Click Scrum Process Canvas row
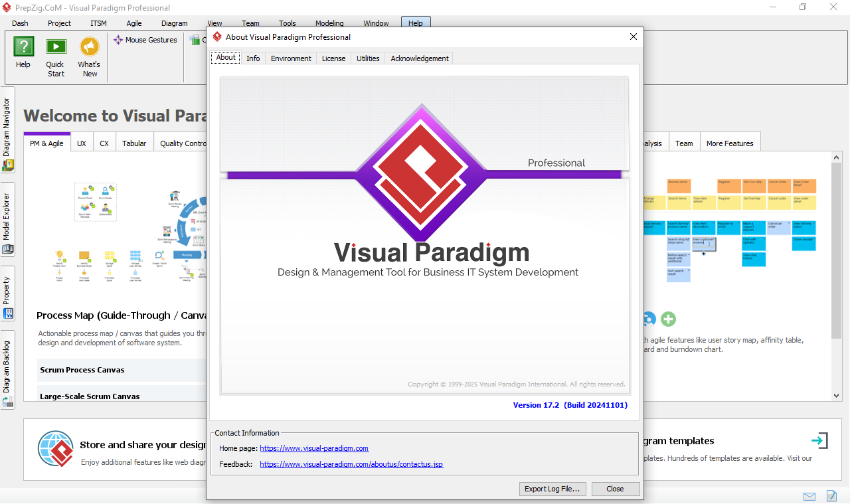The image size is (850, 504). click(x=122, y=370)
